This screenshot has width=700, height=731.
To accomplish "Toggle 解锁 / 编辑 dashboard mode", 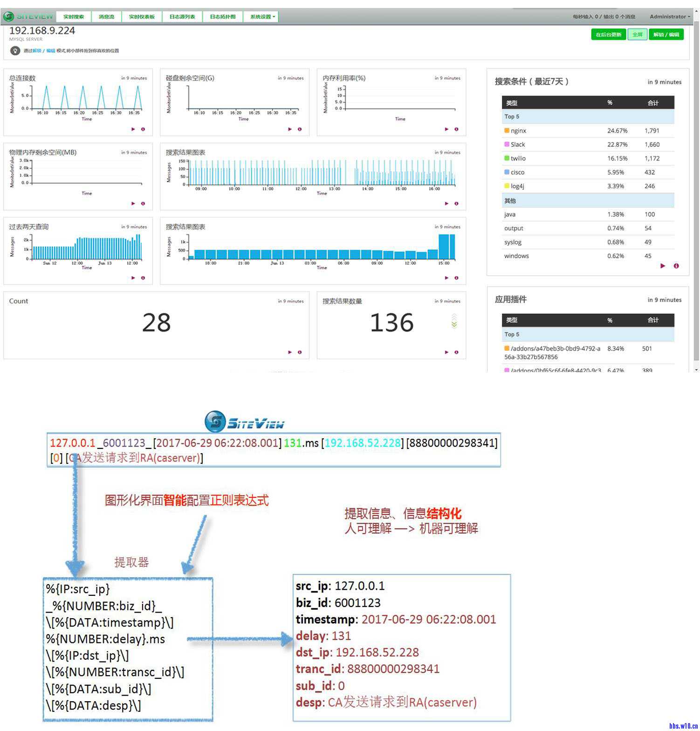I will coord(666,34).
